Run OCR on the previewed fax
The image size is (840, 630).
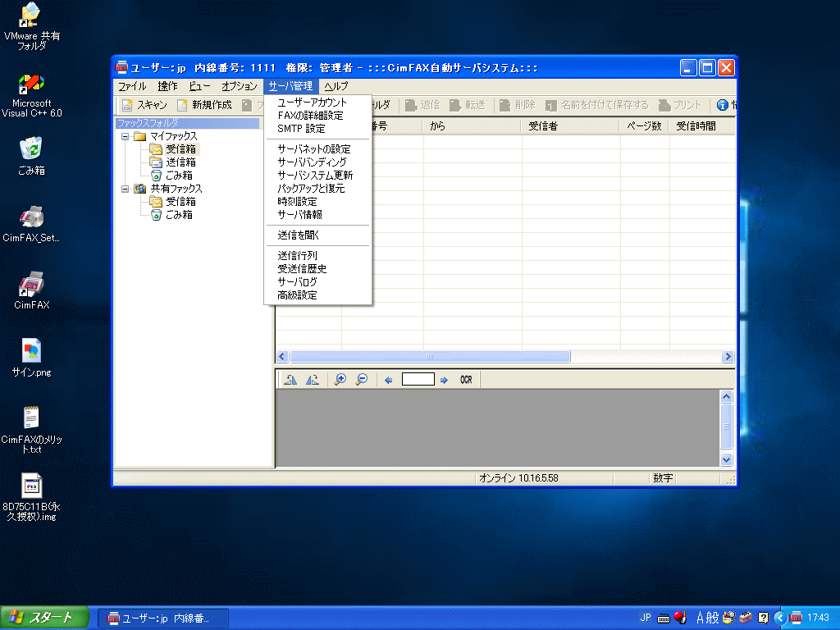coord(466,380)
